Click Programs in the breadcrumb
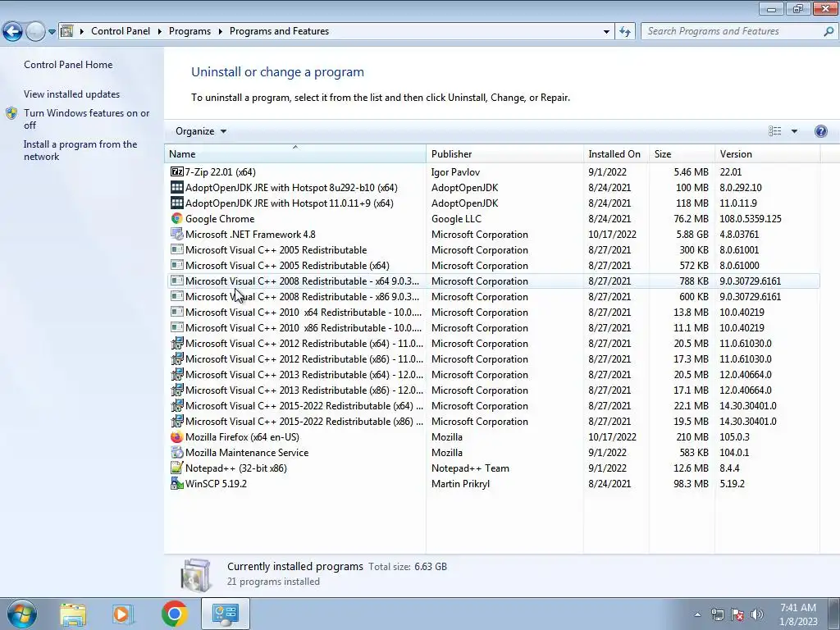Viewport: 840px width, 630px height. [x=189, y=32]
